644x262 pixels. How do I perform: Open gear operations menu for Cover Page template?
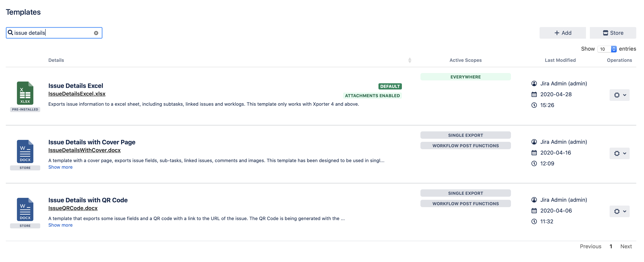[619, 153]
